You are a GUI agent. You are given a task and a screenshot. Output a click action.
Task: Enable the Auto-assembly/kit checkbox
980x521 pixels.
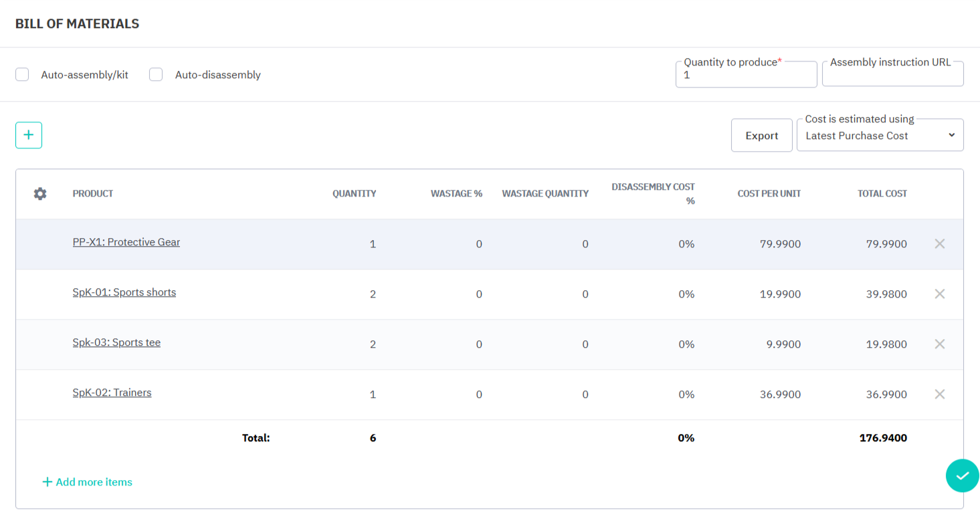[22, 75]
